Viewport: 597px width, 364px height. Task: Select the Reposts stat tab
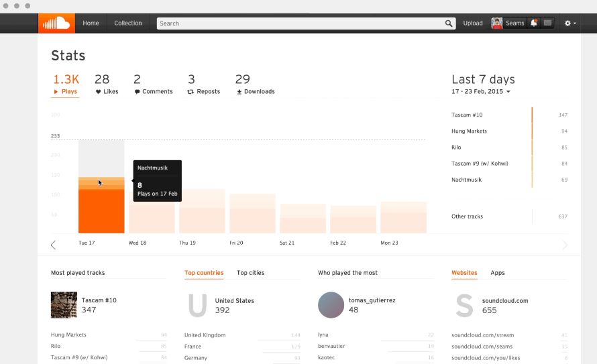pyautogui.click(x=204, y=84)
